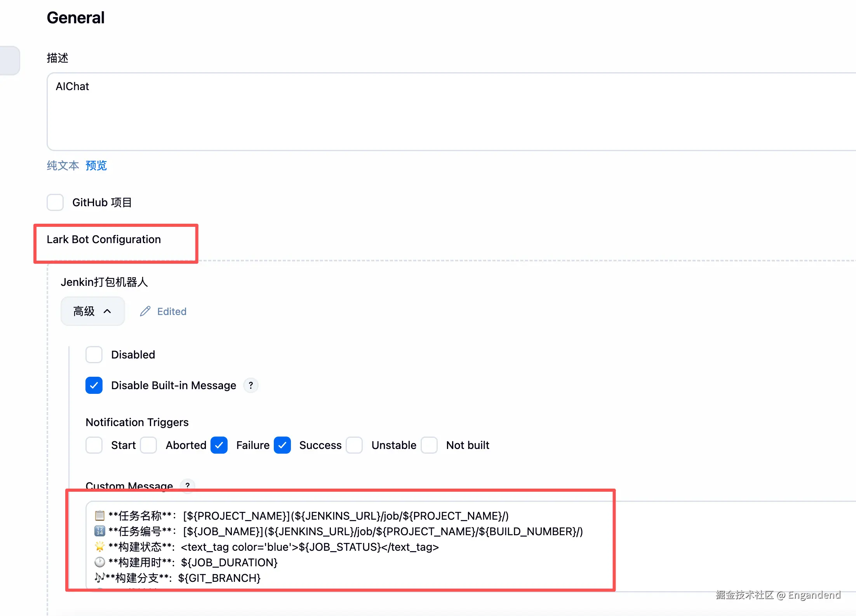Click the 纯文本 plain text link
The image size is (856, 616).
tap(63, 165)
